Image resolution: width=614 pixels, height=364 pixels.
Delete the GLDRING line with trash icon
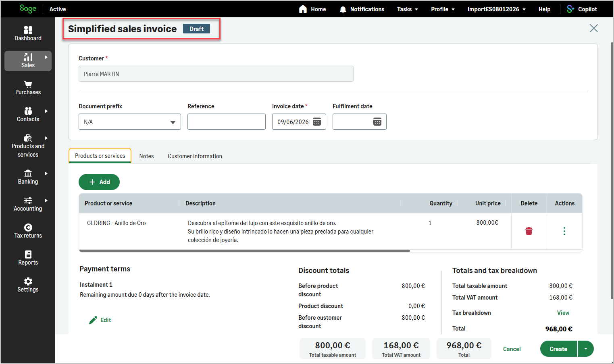click(529, 231)
